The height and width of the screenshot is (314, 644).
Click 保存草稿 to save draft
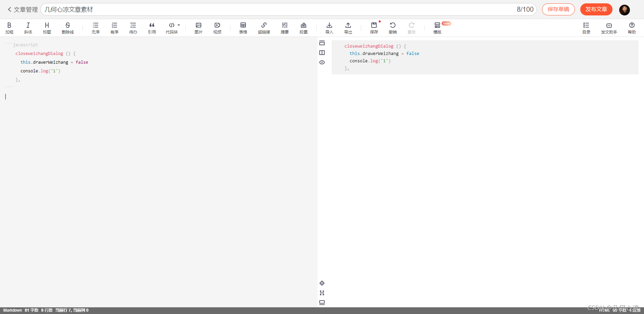click(x=558, y=9)
